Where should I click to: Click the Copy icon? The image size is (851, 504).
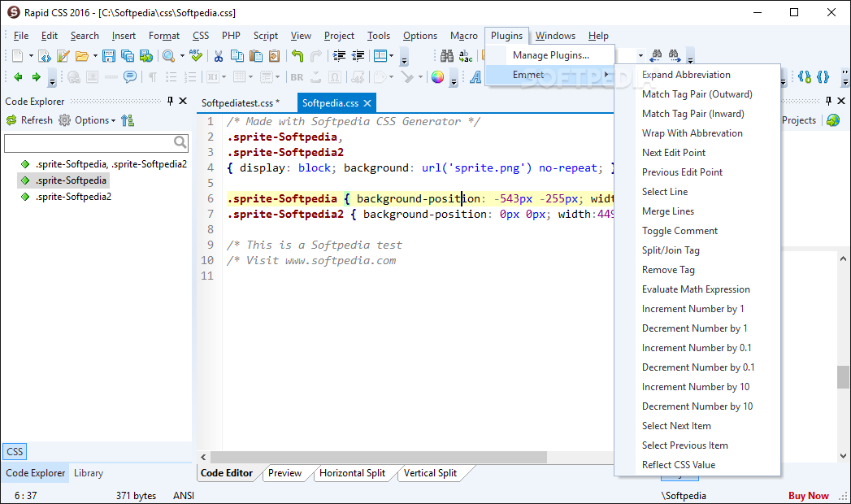point(237,56)
